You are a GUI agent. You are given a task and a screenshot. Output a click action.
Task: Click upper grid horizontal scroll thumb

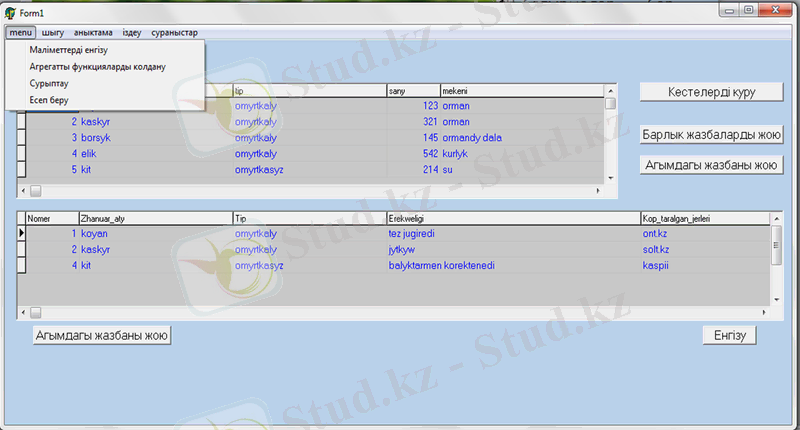pyautogui.click(x=35, y=191)
